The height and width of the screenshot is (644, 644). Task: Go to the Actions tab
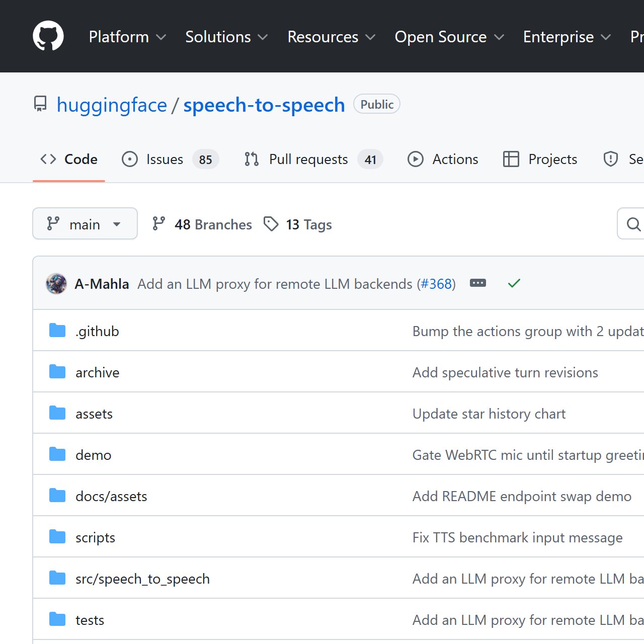[443, 159]
